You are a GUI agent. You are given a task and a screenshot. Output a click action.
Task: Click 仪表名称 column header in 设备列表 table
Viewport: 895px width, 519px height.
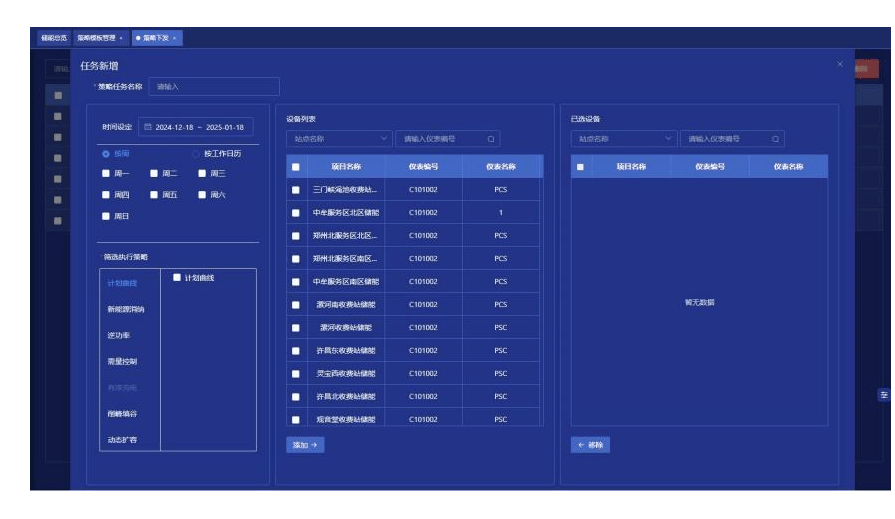coord(501,167)
